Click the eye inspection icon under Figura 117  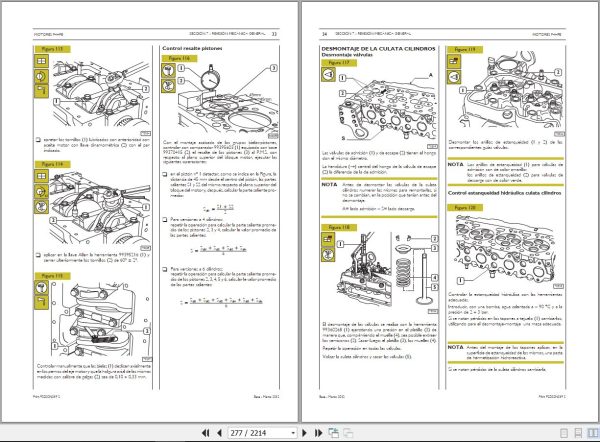click(328, 74)
